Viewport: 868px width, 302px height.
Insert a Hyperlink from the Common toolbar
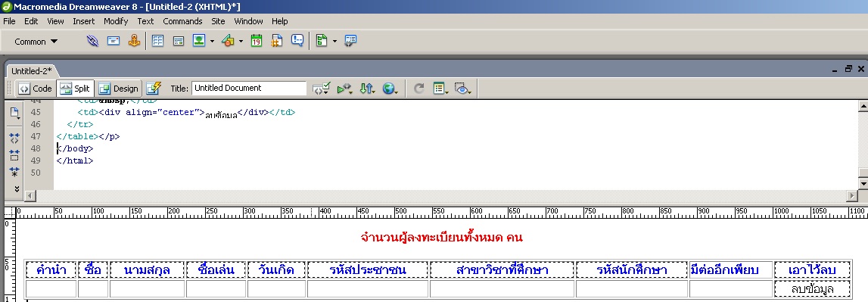(x=92, y=41)
